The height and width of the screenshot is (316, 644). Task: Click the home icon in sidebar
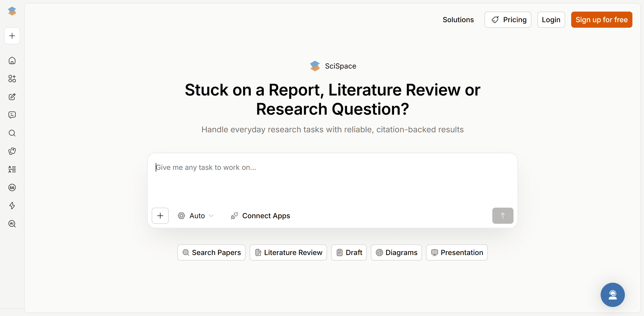point(12,61)
